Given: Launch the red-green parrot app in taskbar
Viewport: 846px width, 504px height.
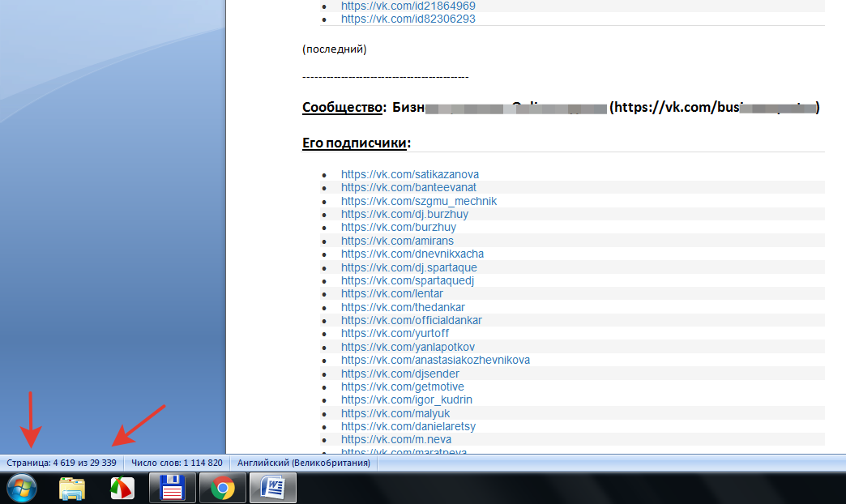Looking at the screenshot, I should pos(122,489).
